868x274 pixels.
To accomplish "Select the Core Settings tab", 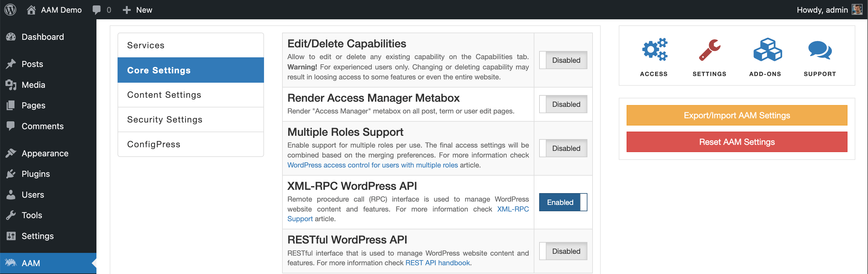I will click(x=191, y=70).
